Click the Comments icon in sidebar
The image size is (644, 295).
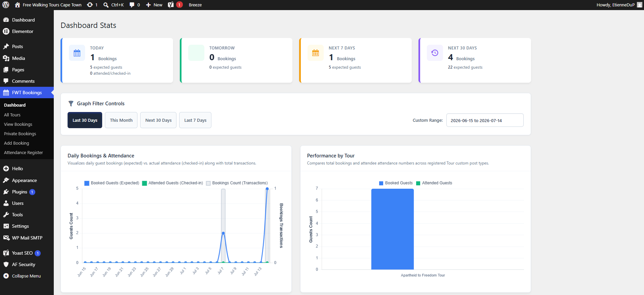pyautogui.click(x=6, y=81)
